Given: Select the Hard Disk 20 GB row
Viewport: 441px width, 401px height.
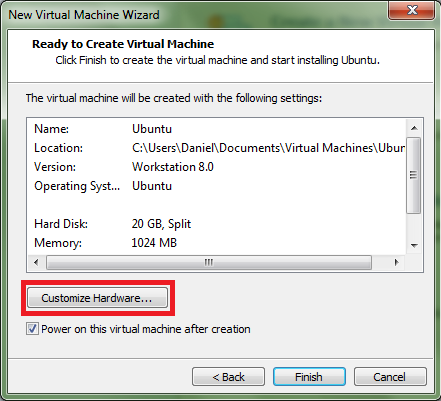Looking at the screenshot, I should (217, 224).
